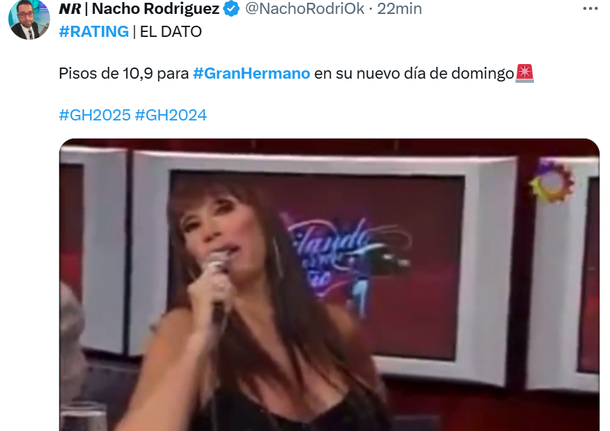Click the glass at the video's bottom-left corner
This screenshot has height=431, width=610.
click(82, 416)
